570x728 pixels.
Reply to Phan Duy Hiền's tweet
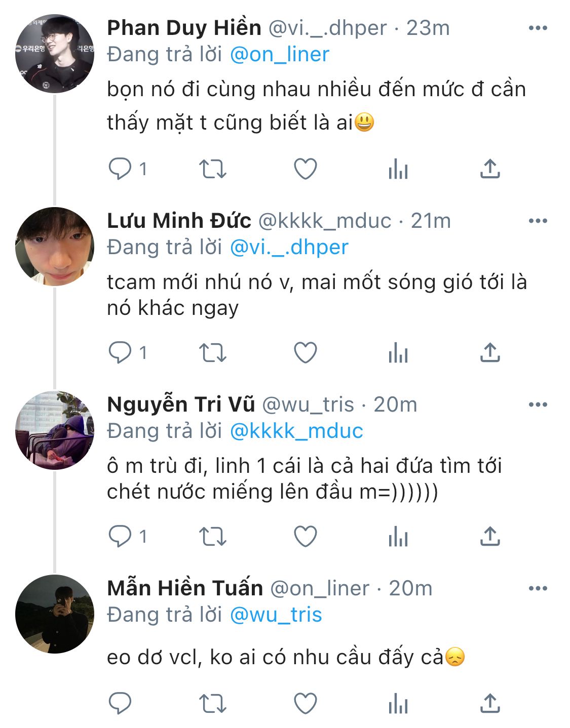120,169
